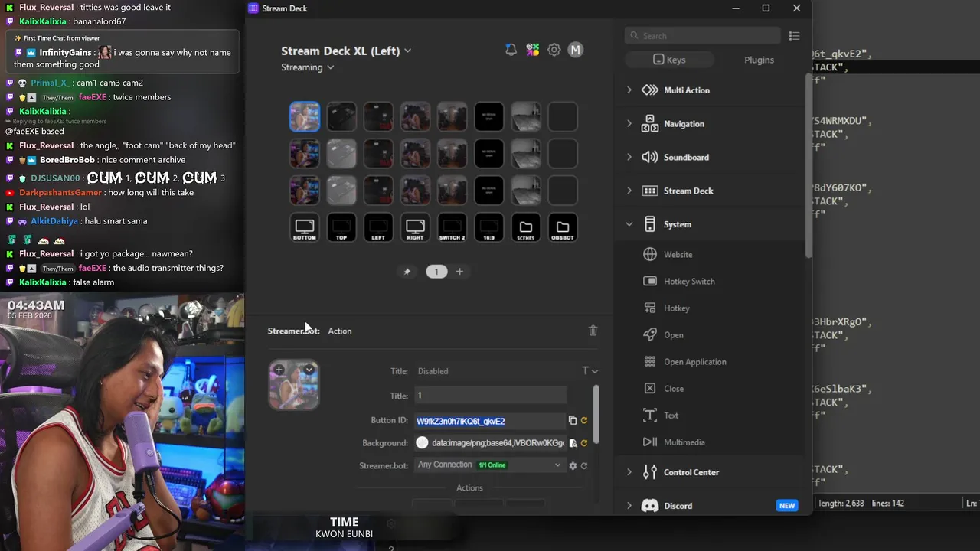Click the NEW badge next to Discord
This screenshot has width=980, height=551.
[787, 506]
